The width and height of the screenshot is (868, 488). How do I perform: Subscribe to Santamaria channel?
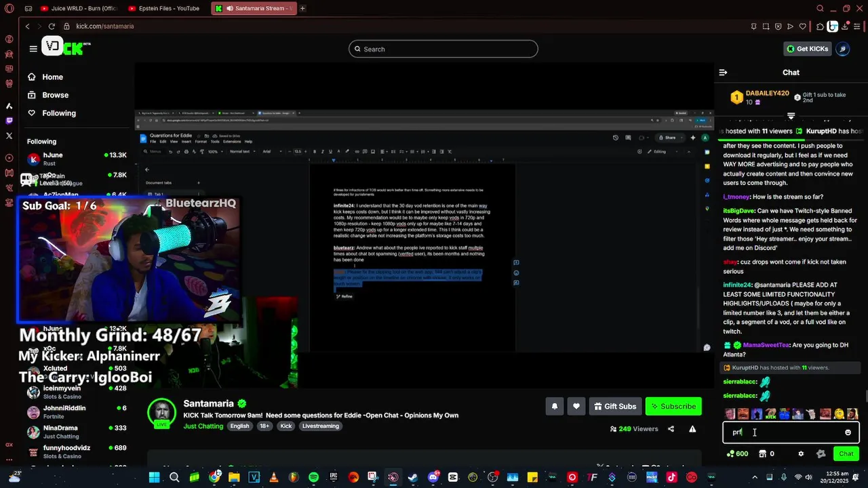673,406
